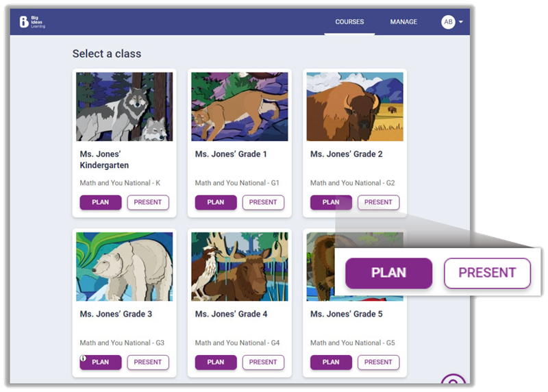Click PRESENT for Ms. Jones' Grade 5

[379, 362]
